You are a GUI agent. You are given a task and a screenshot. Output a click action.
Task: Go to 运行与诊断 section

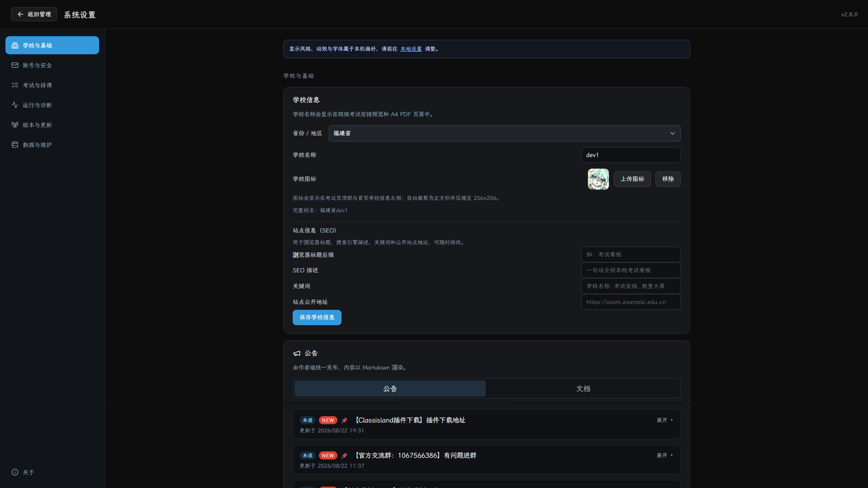pyautogui.click(x=52, y=105)
